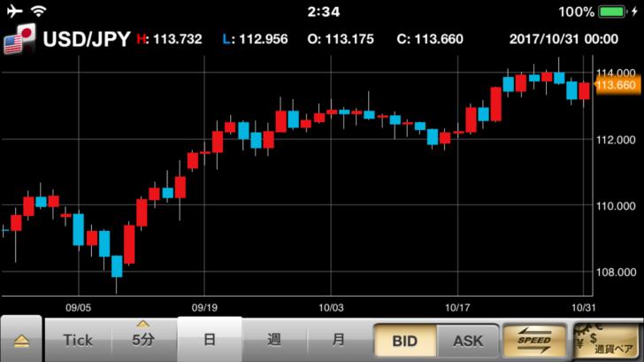The height and width of the screenshot is (362, 644).
Task: Tap the 2017/10/31 00:00 date label
Action: coord(563,40)
